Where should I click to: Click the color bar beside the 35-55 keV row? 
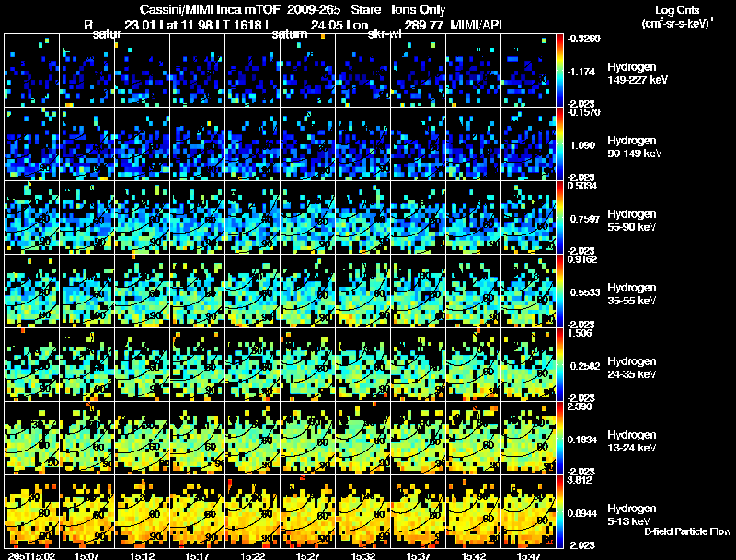559,291
